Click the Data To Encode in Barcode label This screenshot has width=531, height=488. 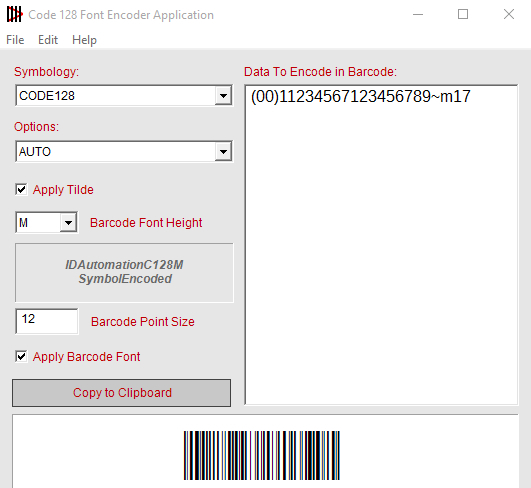320,72
